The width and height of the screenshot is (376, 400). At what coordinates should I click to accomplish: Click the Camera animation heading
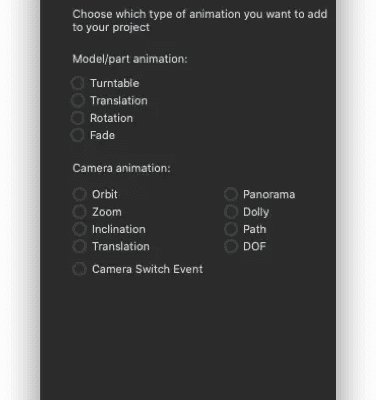click(x=121, y=168)
